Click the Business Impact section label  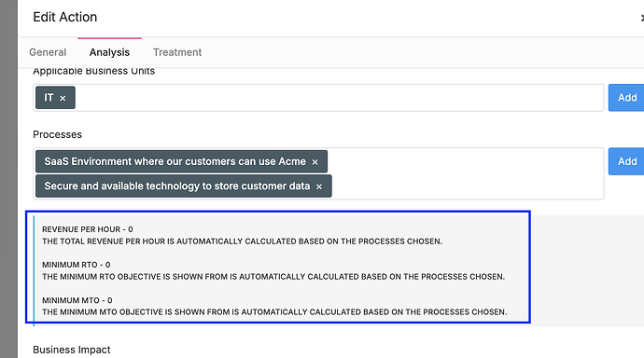72,350
